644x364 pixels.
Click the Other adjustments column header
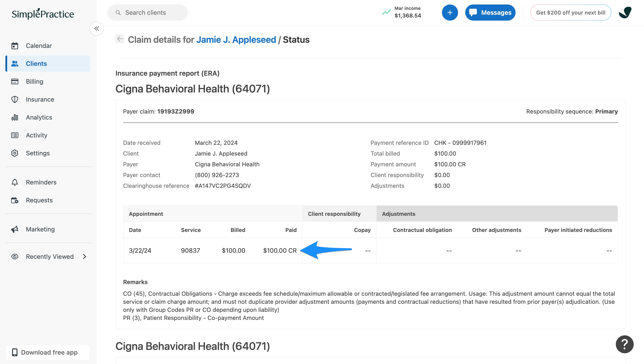click(x=497, y=230)
